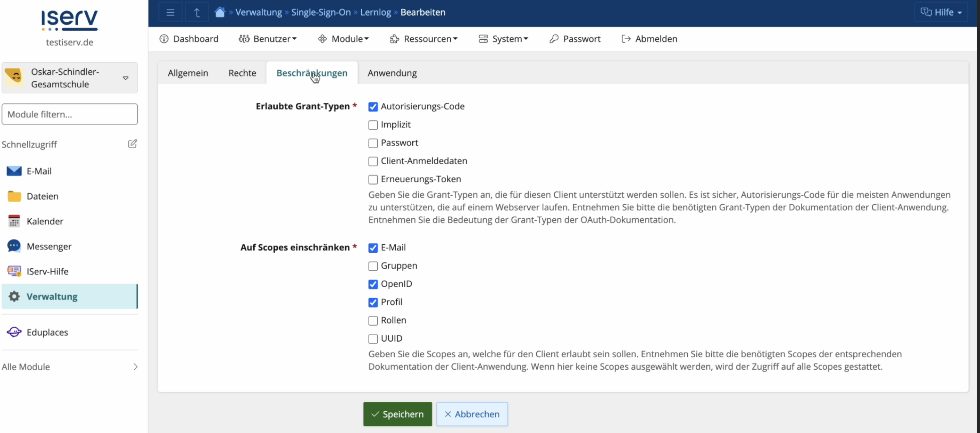Switch to the Rechte tab
This screenshot has width=980, height=433.
(242, 73)
